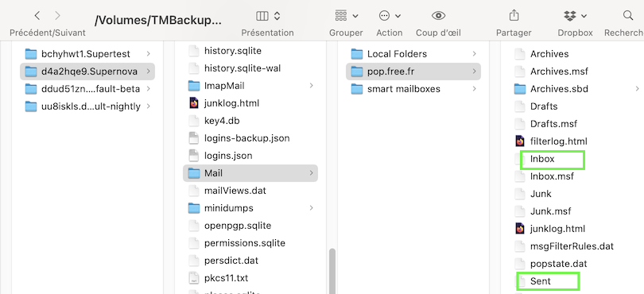Screen dimensions: 644x294
Task: Open the Grouper dropdown
Action: pos(346,16)
